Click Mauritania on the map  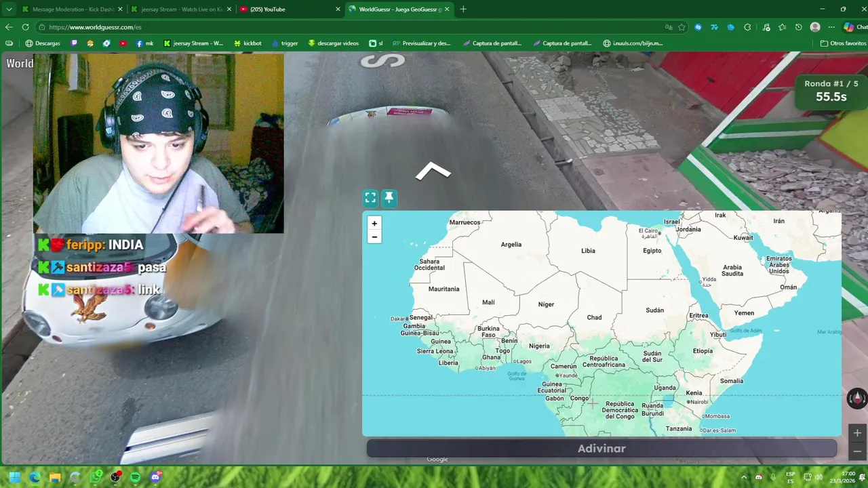pos(443,289)
